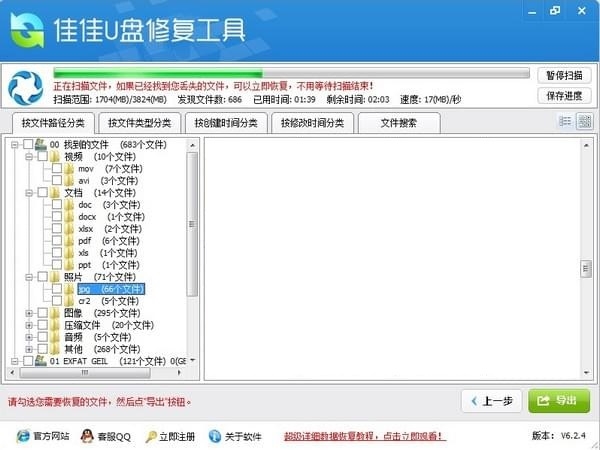Click the spinning scan status icon

26,88
